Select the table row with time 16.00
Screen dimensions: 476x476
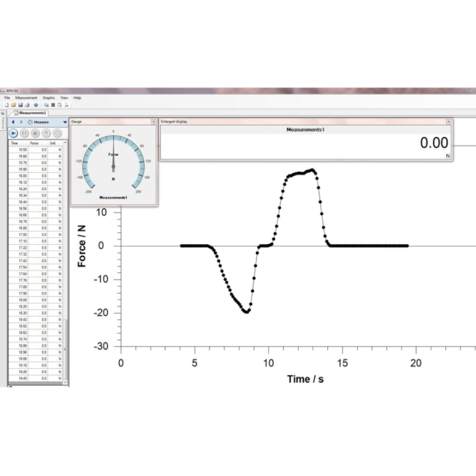(x=36, y=176)
